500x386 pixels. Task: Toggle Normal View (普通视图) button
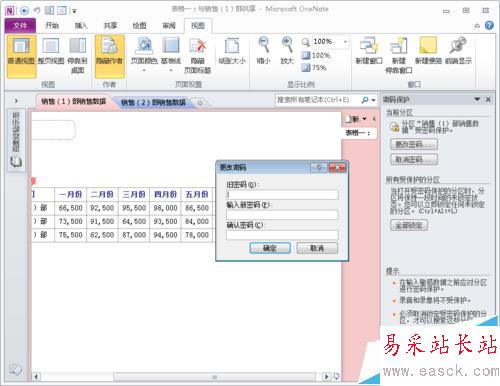click(x=21, y=56)
